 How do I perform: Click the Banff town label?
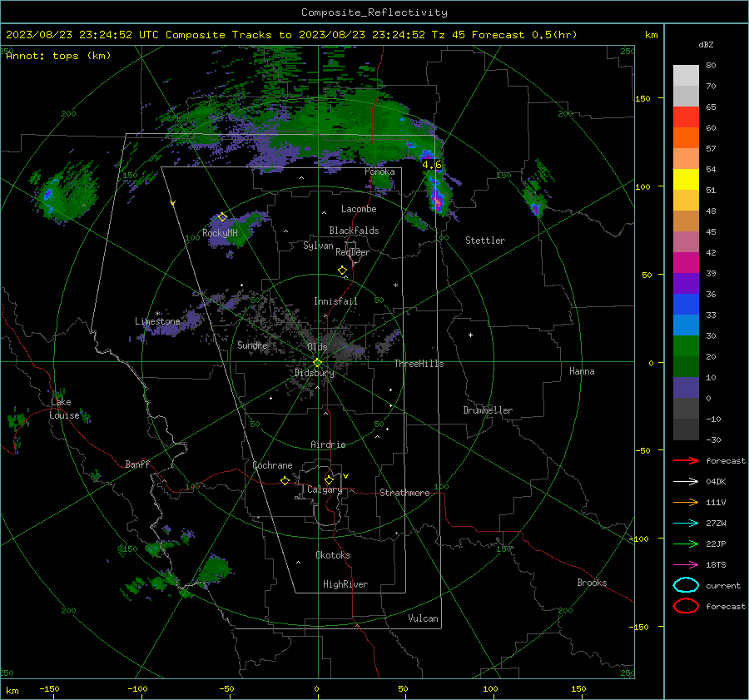click(137, 464)
